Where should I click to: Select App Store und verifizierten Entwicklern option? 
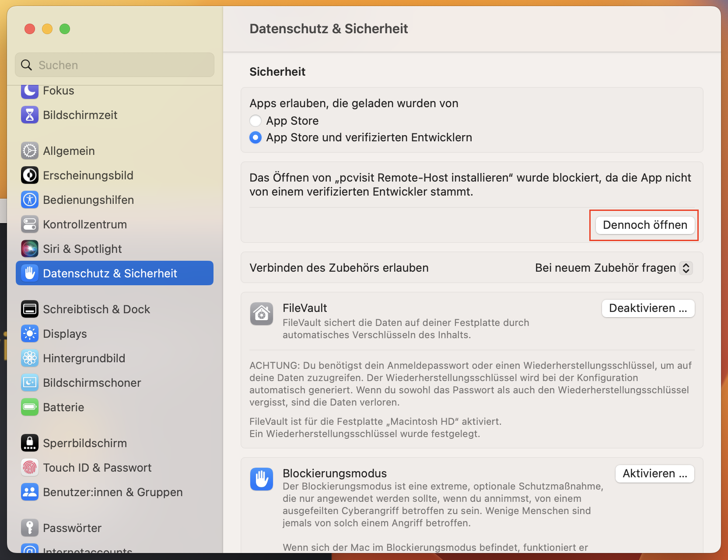pyautogui.click(x=255, y=137)
